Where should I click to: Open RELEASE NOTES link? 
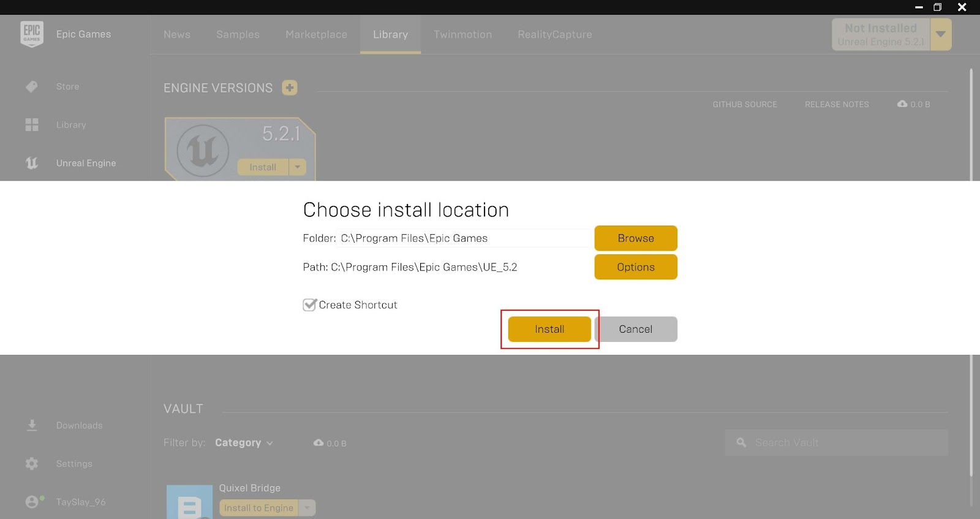point(837,104)
